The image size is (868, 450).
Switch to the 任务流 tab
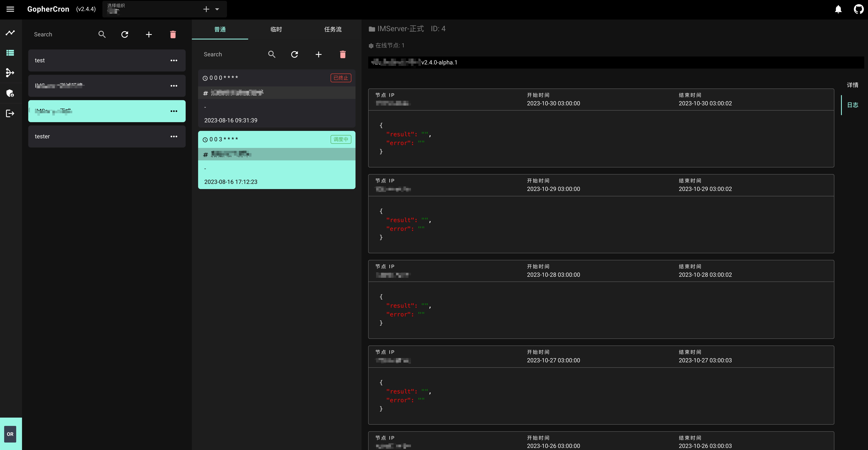(x=333, y=29)
